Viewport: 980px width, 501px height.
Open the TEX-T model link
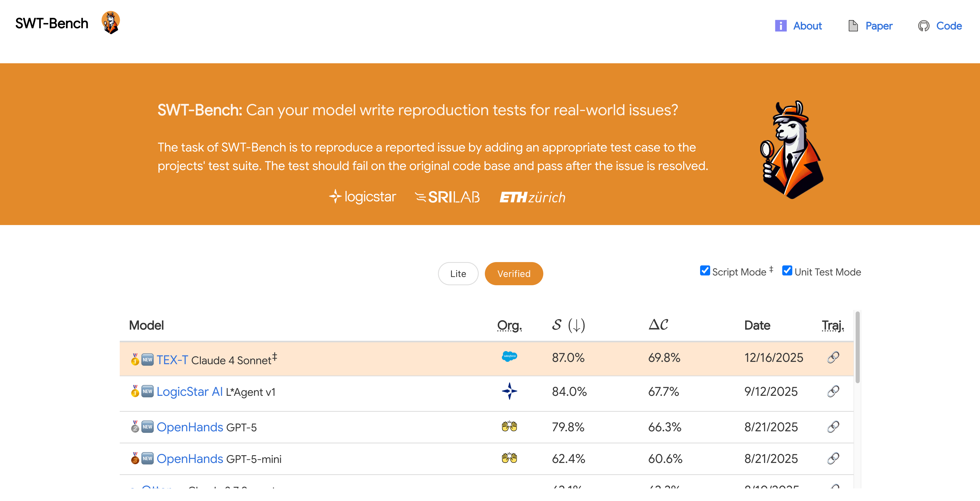[x=172, y=360]
